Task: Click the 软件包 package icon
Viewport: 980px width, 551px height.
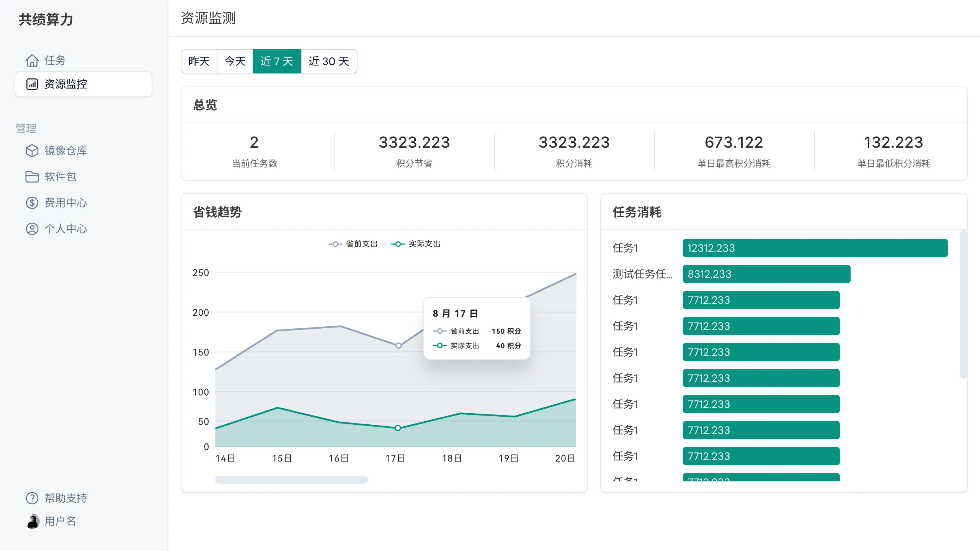Action: (x=32, y=176)
